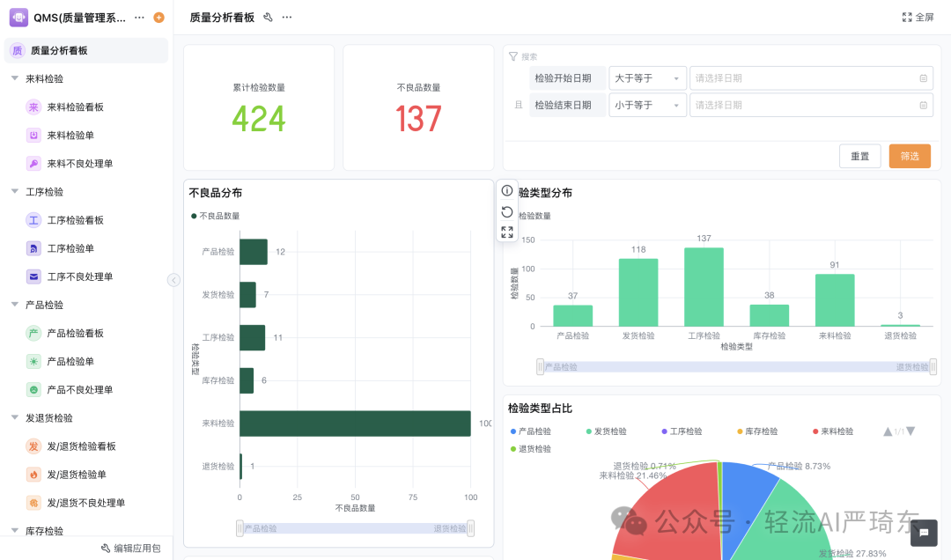Open the 产品不良处理单 page icon
This screenshot has width=951, height=560.
pyautogui.click(x=35, y=389)
